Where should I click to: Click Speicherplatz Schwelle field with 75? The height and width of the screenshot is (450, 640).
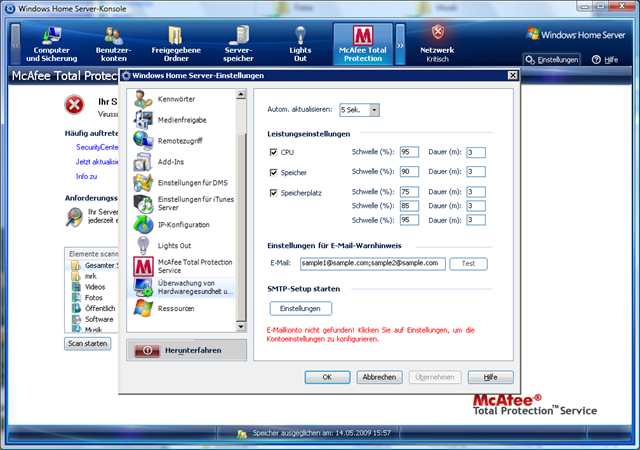click(x=409, y=192)
